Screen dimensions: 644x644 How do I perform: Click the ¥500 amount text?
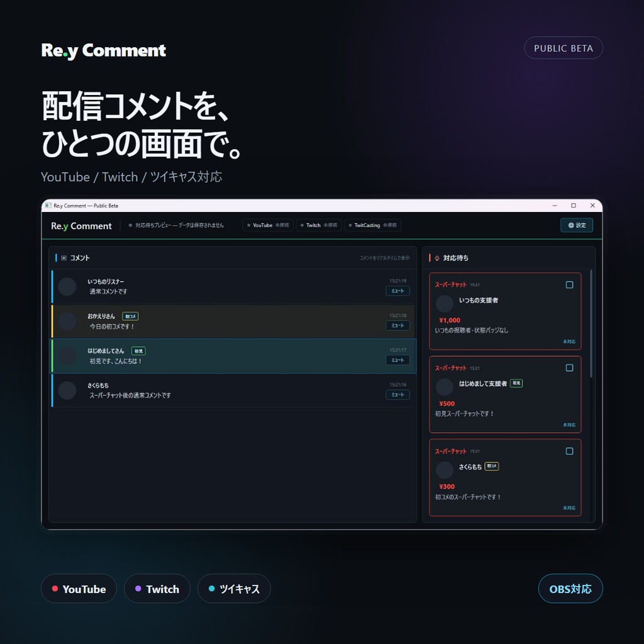point(447,403)
